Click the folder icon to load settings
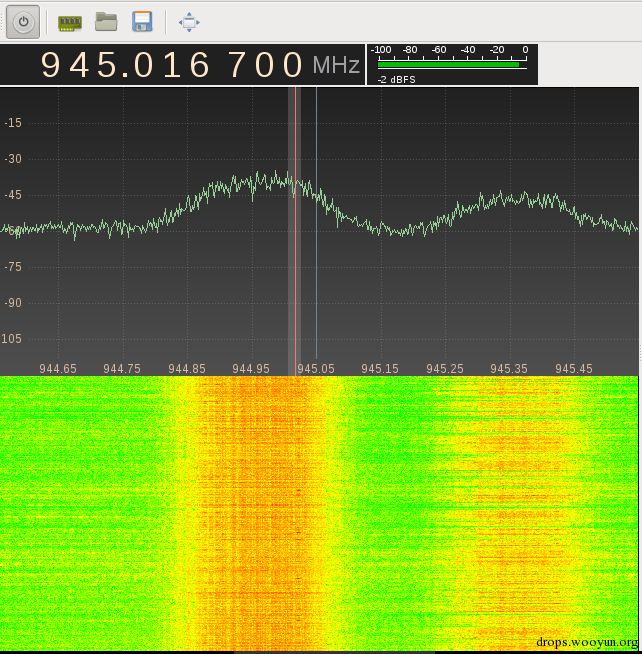Screen dimensions: 642x654 106,21
